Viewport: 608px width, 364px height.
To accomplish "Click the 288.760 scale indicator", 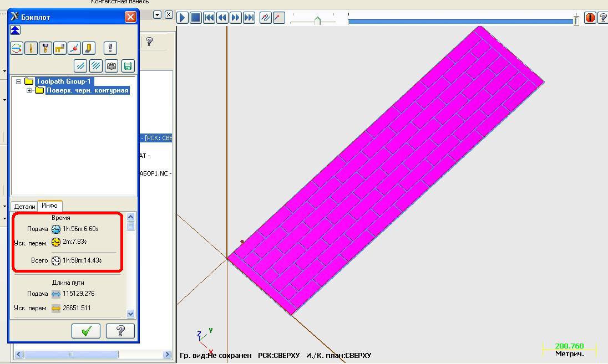I will pyautogui.click(x=569, y=346).
